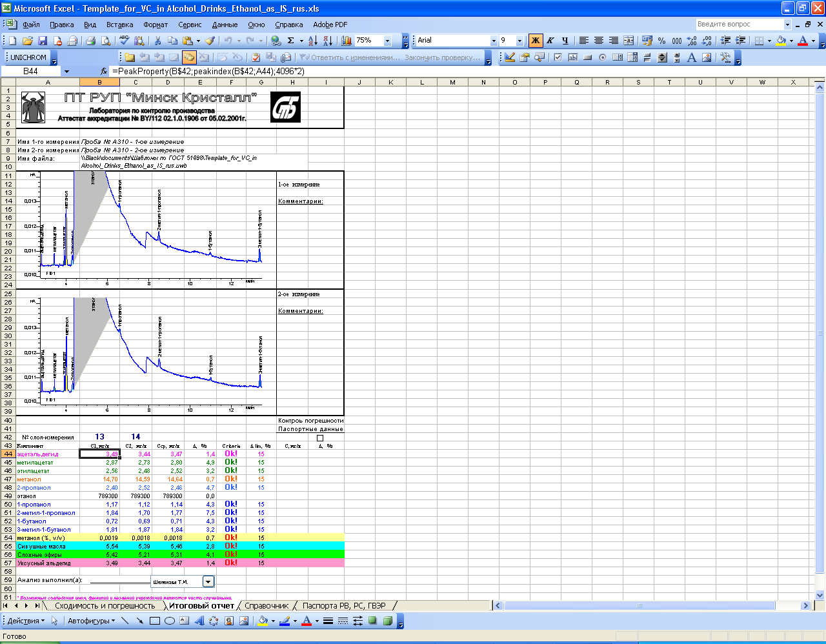
Task: Cut the selection with the scissors icon
Action: (157, 41)
